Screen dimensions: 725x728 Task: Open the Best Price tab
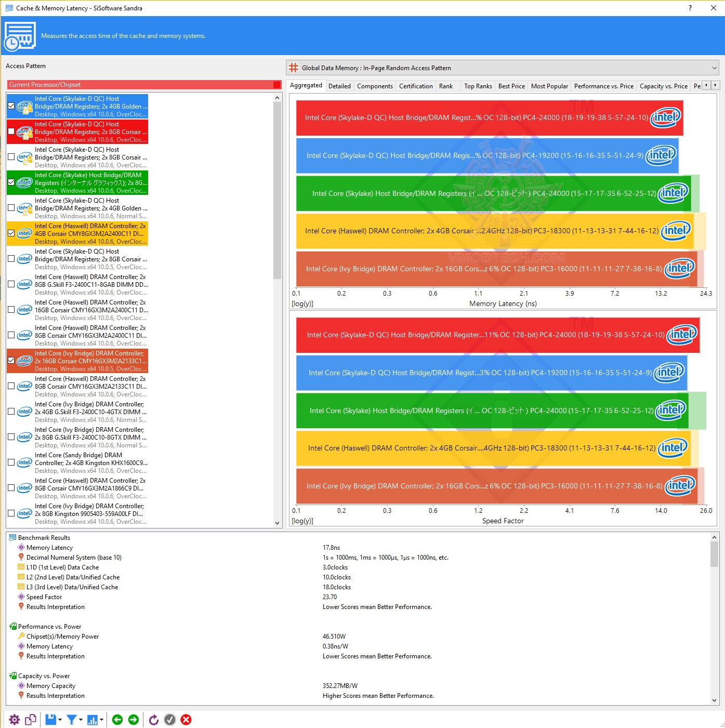pos(511,86)
